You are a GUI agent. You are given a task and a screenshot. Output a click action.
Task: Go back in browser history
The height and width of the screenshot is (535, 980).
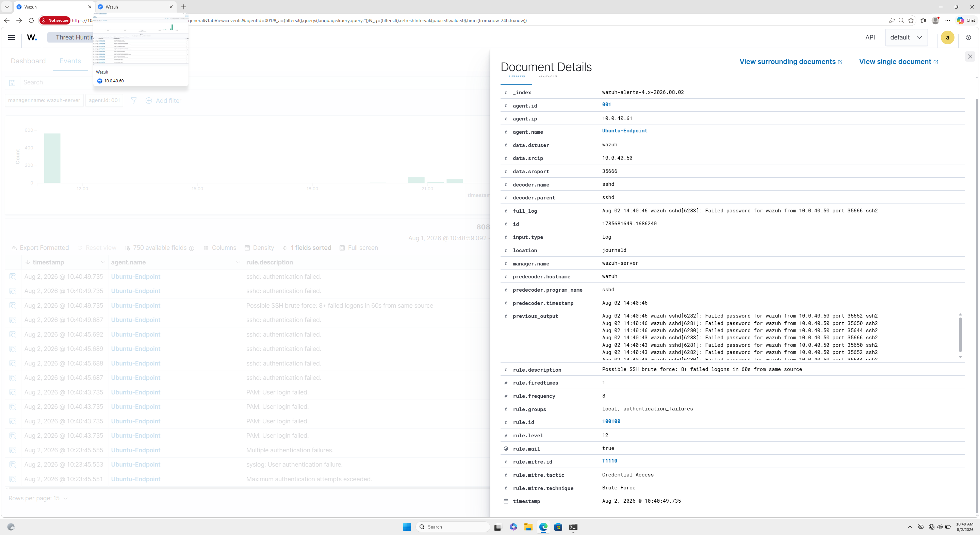[x=7, y=20]
